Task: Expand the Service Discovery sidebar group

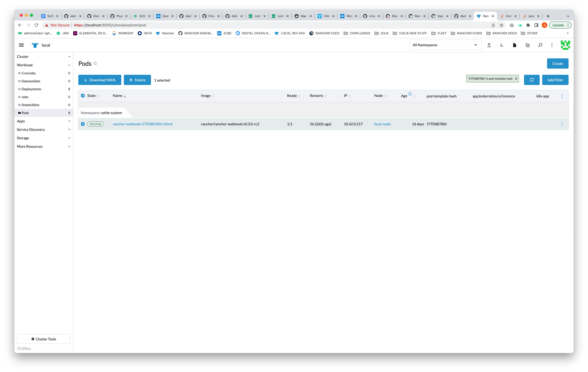Action: [x=43, y=129]
